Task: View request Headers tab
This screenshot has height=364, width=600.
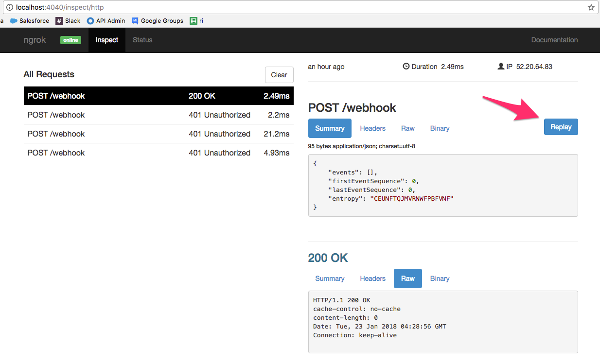Action: click(x=372, y=128)
